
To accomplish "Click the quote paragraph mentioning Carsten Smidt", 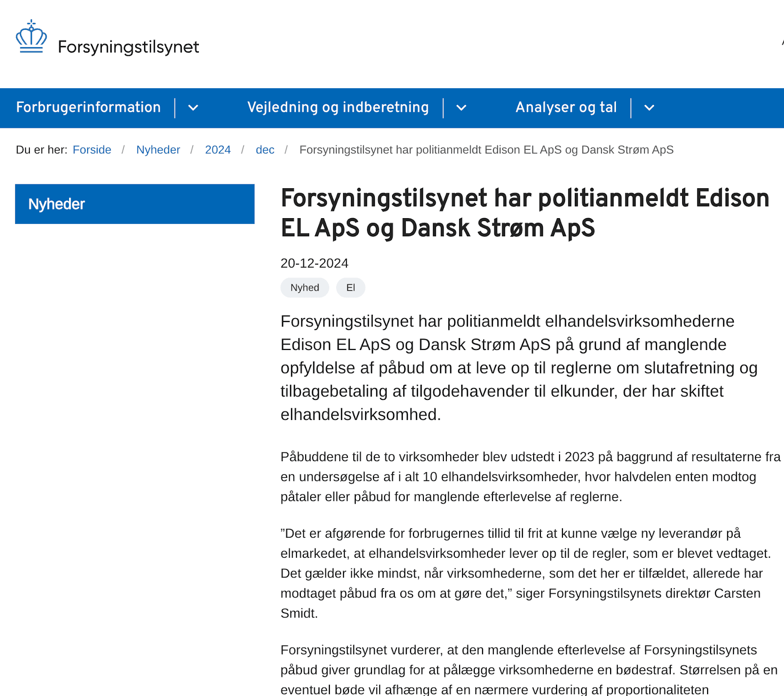I will [x=526, y=573].
